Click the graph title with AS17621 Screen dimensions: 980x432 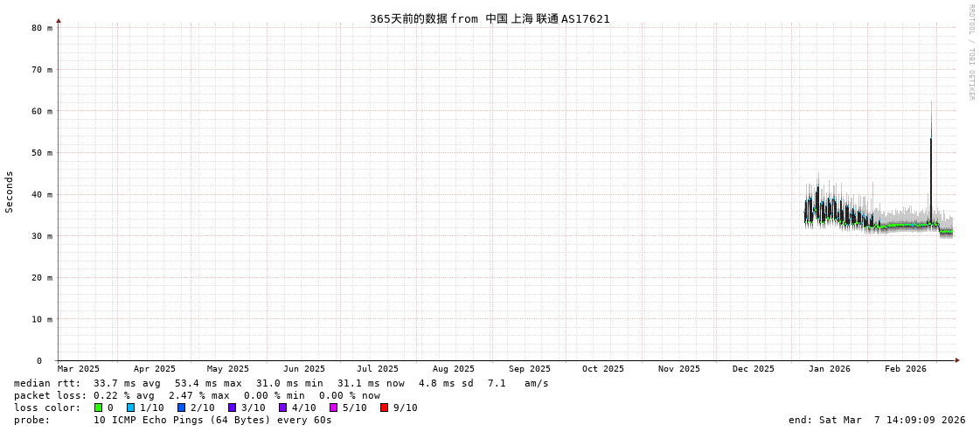point(490,18)
